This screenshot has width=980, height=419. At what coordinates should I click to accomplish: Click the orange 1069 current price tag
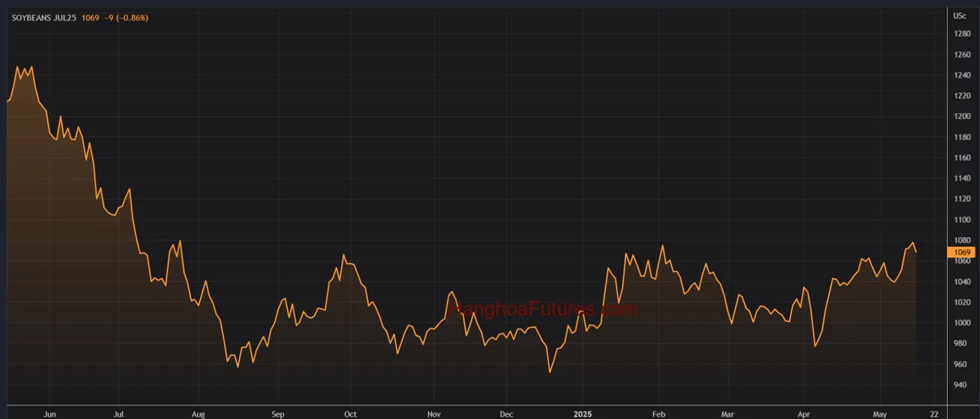[963, 252]
